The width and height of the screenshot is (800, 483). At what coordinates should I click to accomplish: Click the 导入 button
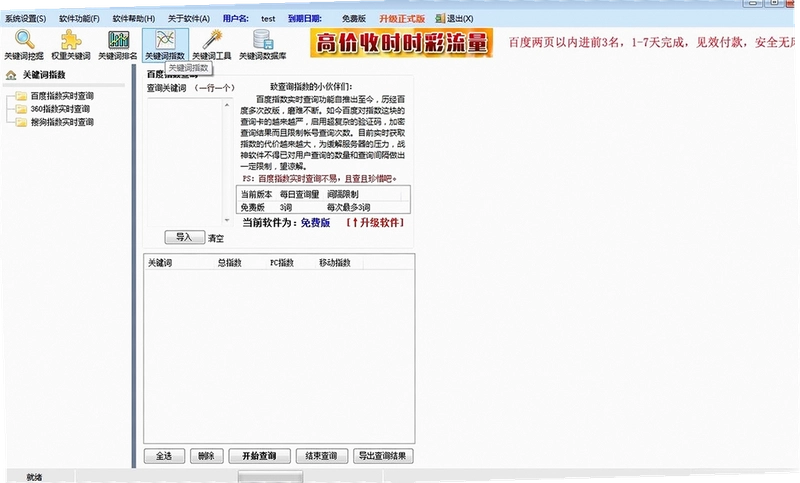pos(185,237)
